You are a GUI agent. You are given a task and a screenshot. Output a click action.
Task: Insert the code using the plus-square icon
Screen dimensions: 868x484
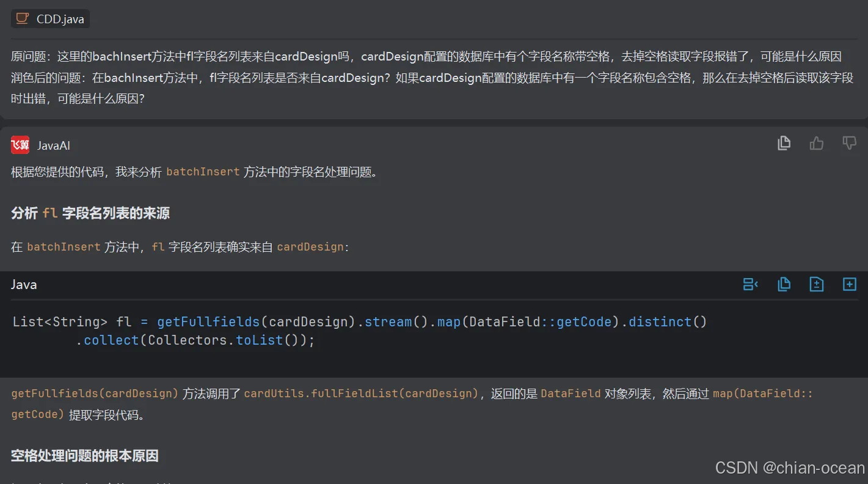point(849,284)
